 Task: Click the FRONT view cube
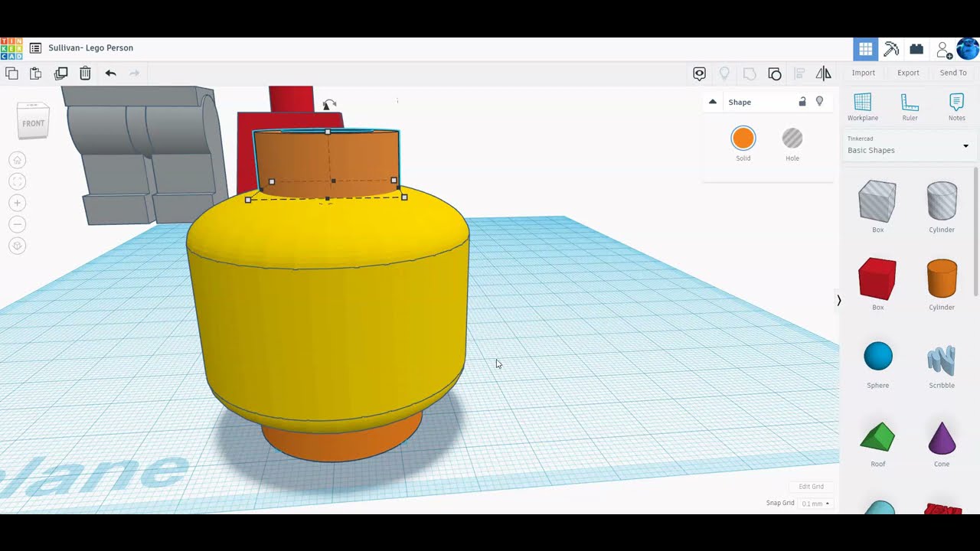pyautogui.click(x=33, y=122)
